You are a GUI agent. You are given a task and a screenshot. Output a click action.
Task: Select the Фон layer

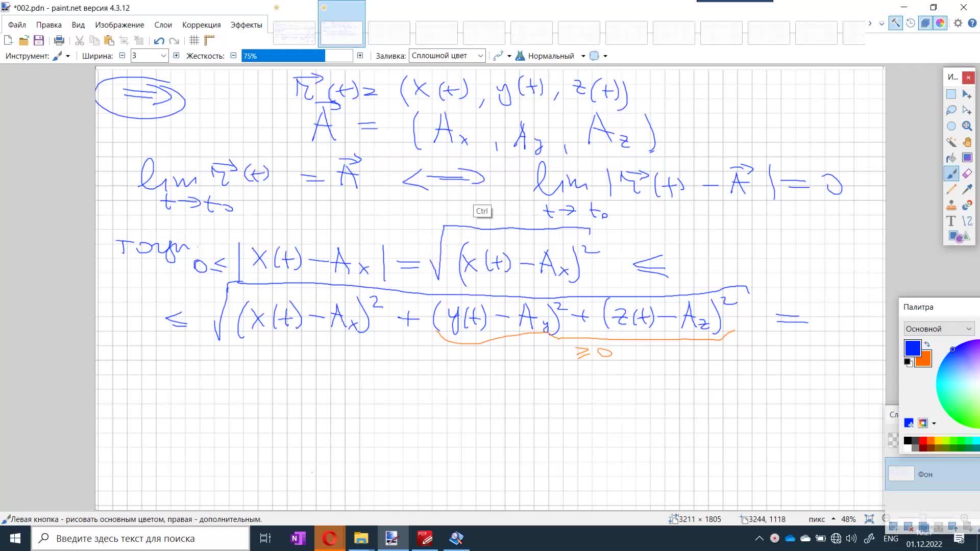tap(933, 474)
